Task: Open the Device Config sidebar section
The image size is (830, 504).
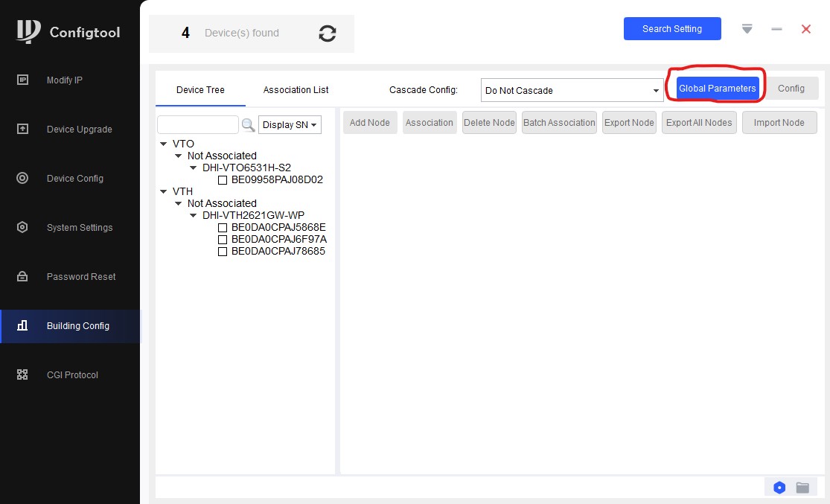Action: click(74, 179)
